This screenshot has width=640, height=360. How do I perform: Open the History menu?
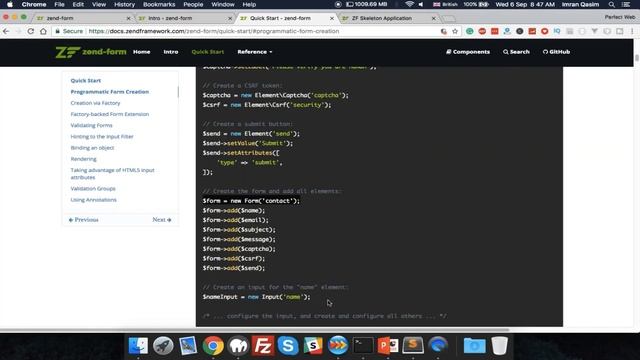pos(124,4)
